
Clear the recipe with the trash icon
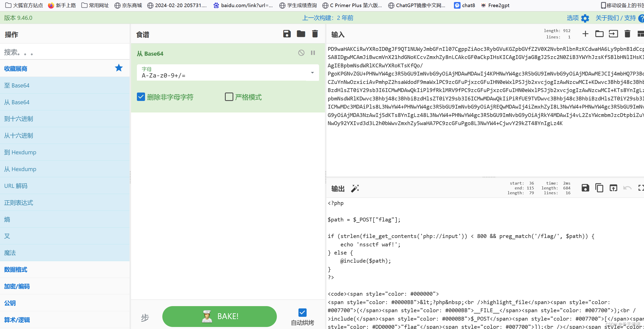315,34
